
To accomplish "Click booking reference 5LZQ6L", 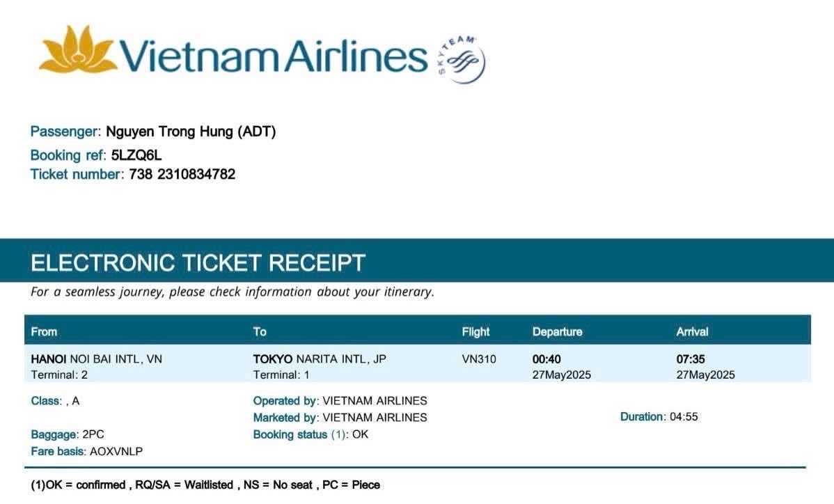I will 136,155.
